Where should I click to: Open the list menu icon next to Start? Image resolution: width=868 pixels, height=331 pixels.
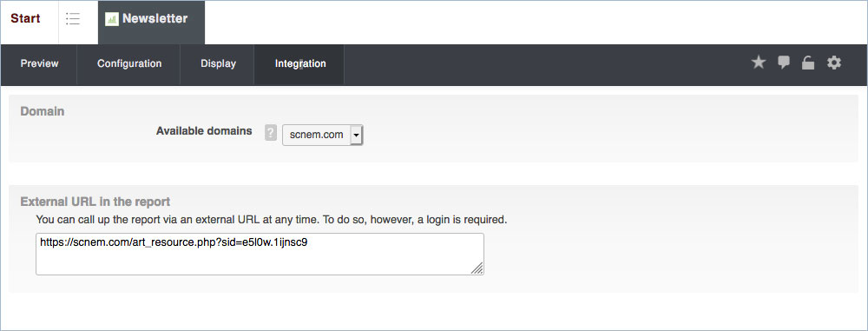tap(73, 19)
